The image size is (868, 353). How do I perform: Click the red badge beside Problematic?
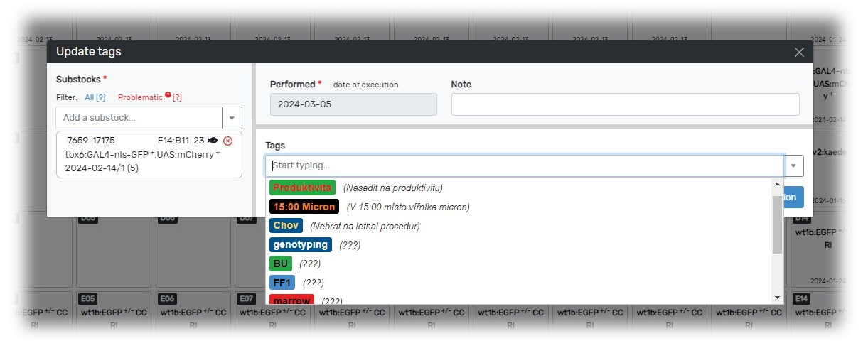coord(168,95)
